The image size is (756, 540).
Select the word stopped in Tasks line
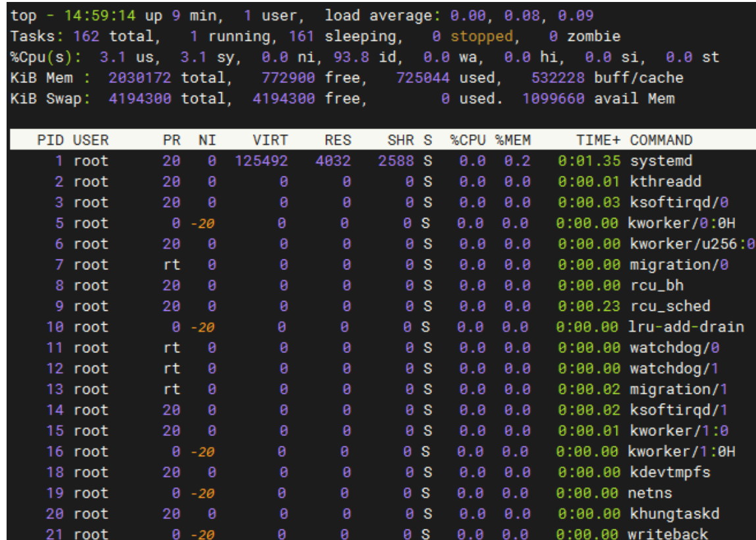481,36
